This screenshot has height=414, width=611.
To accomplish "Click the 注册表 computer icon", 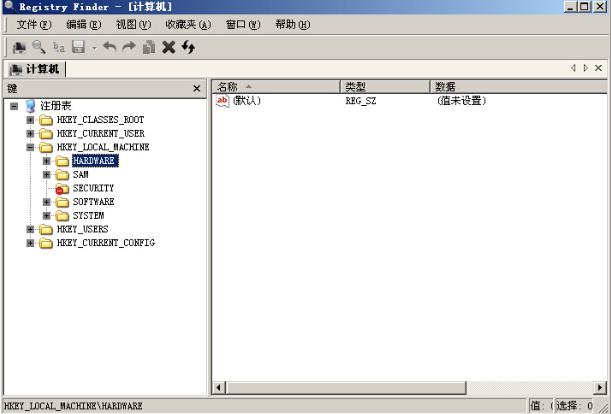I will (x=30, y=106).
